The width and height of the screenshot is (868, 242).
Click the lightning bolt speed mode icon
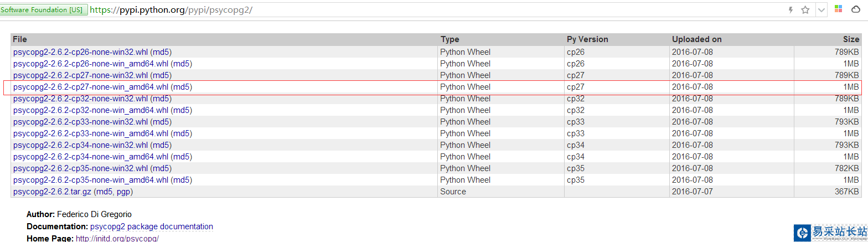pos(791,10)
